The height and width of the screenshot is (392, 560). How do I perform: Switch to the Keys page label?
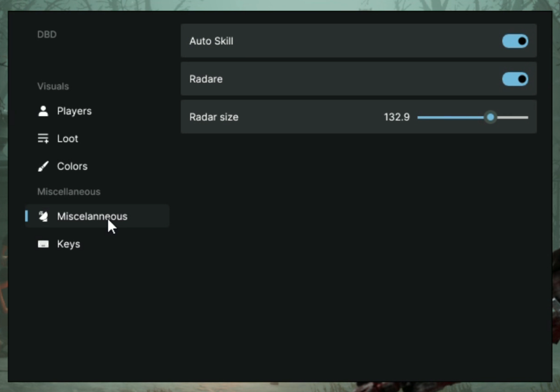click(x=69, y=244)
